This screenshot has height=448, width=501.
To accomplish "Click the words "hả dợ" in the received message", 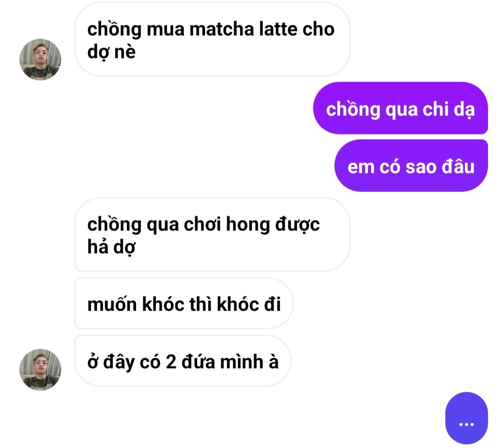I will pos(111,247).
